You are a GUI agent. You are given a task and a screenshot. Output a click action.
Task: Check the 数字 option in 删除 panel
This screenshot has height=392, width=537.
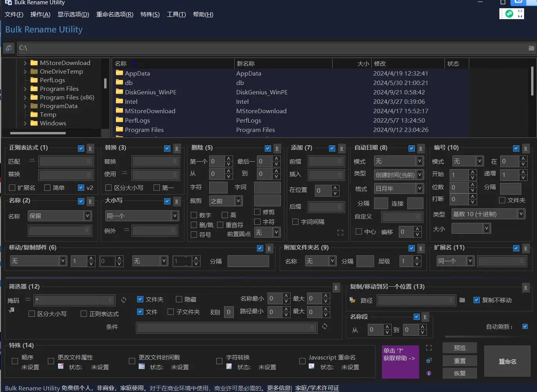(x=194, y=215)
